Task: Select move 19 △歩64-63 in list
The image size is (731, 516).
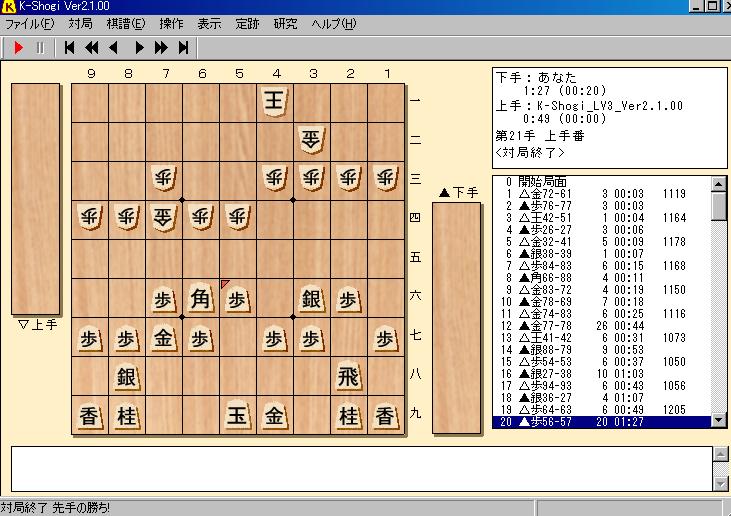Action: coord(602,410)
